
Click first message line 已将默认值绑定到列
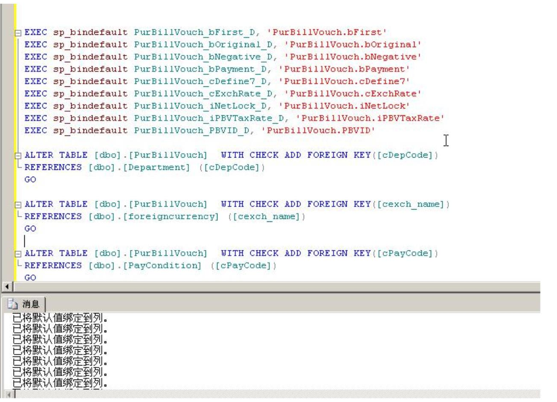coord(60,317)
